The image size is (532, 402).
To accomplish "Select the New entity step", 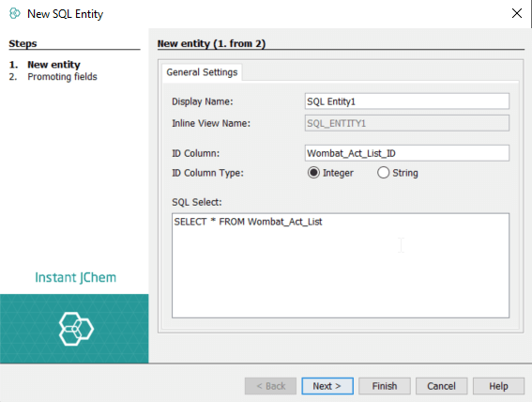I will tap(53, 65).
